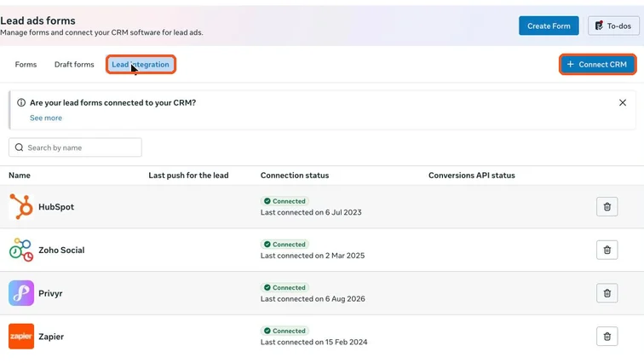Screen dimensions: 644x363
Task: Dismiss the CRM info banner with X
Action: point(623,102)
